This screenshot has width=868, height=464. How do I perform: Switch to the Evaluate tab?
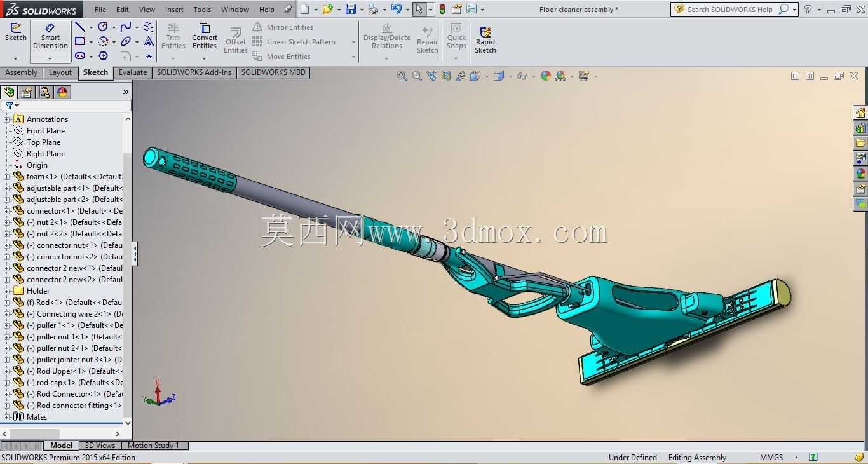click(133, 72)
